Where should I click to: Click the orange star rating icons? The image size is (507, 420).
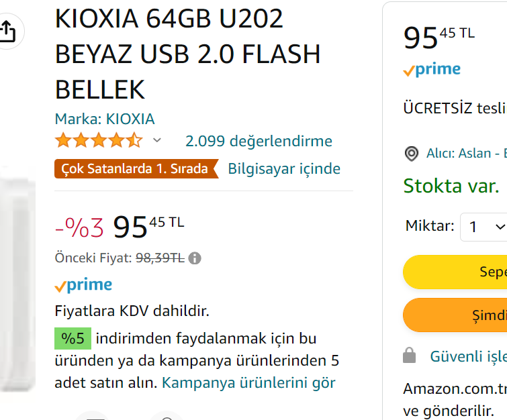click(98, 141)
